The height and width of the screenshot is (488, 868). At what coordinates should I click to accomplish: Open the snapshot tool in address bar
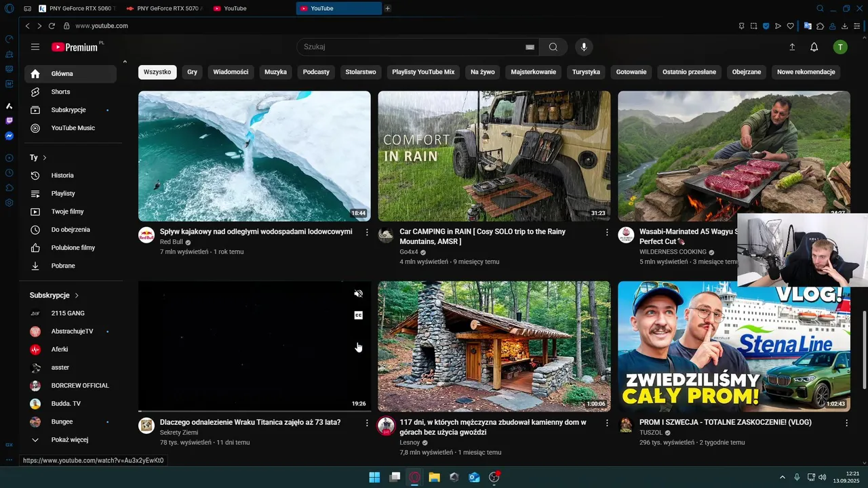753,26
